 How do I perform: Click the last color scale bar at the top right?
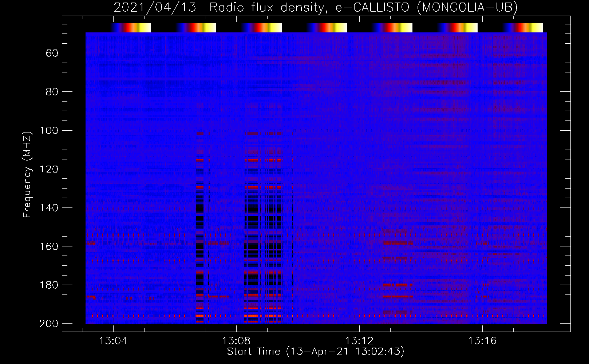click(523, 28)
